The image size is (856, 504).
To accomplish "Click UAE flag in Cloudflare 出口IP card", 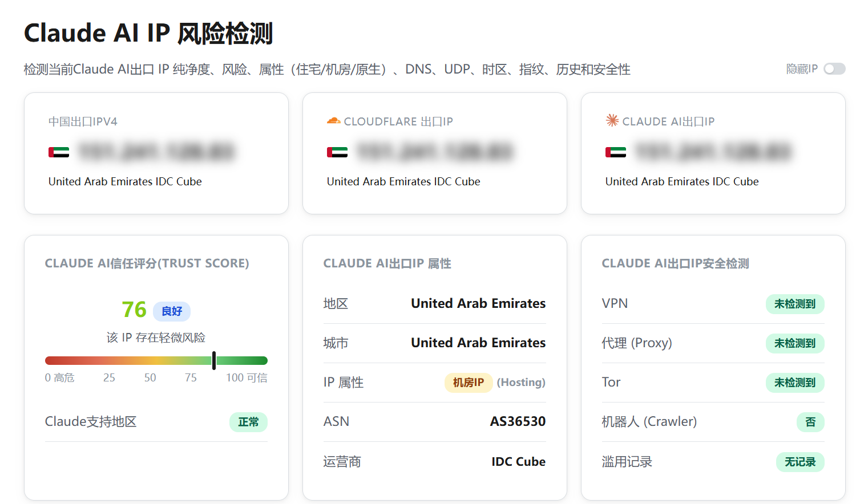I will pyautogui.click(x=337, y=152).
